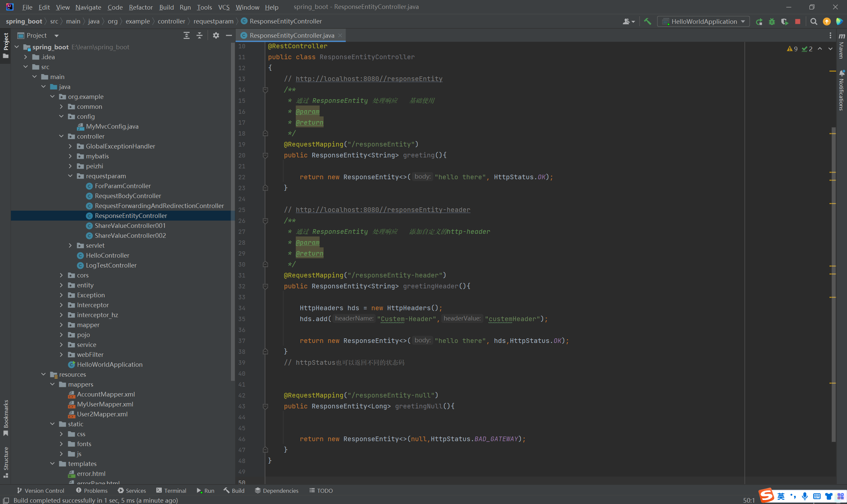Click the localhost responseEntity-header URL link
Image resolution: width=847 pixels, height=504 pixels.
pos(383,210)
